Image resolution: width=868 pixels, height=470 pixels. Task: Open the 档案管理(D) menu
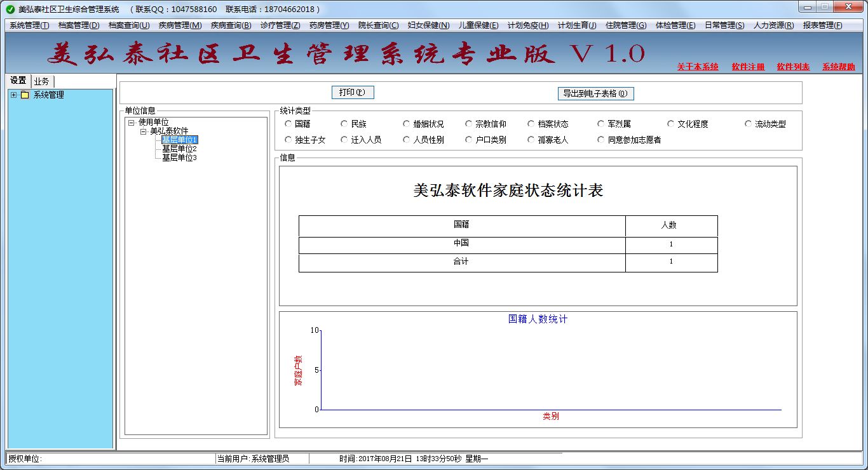79,25
